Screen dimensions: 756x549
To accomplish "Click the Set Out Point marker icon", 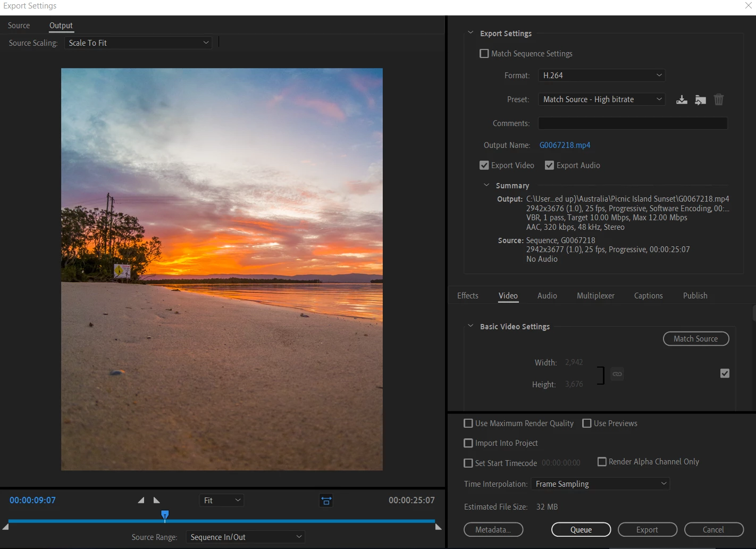I will [156, 500].
